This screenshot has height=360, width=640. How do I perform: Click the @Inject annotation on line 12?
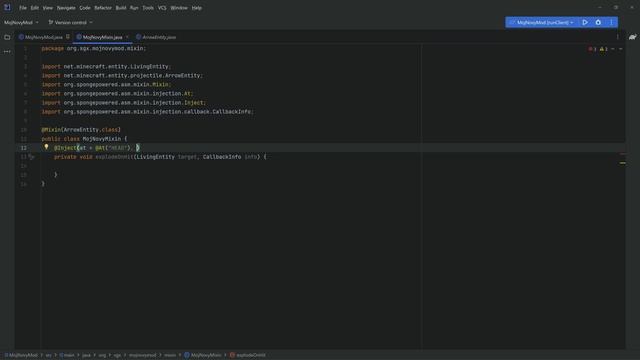click(65, 148)
